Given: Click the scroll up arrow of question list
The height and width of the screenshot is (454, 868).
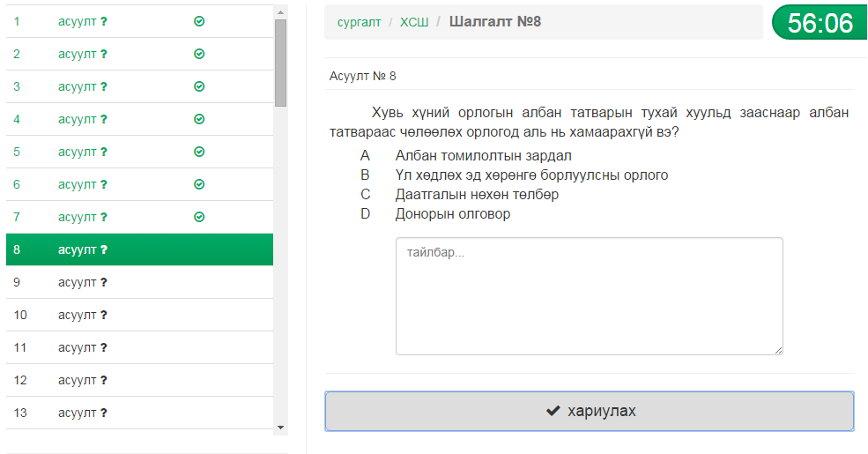Looking at the screenshot, I should (280, 12).
